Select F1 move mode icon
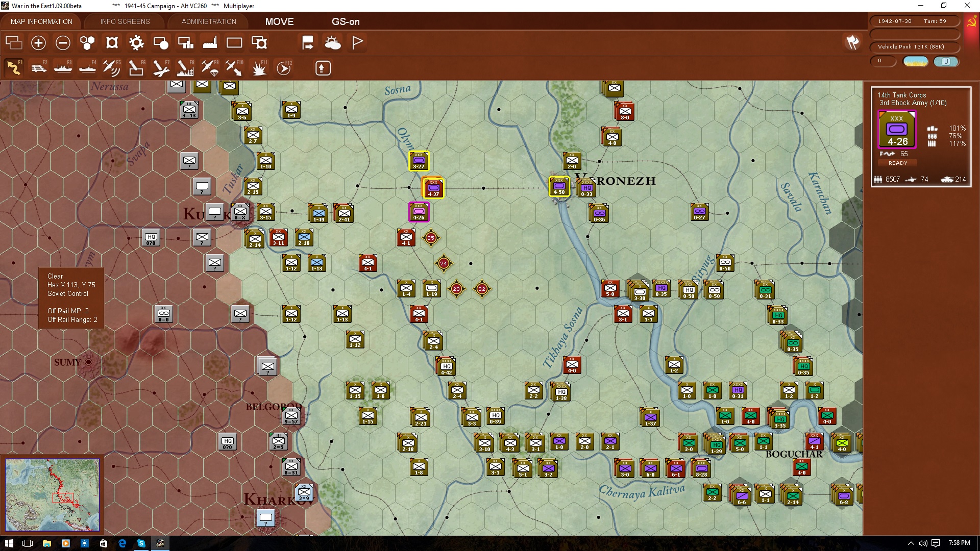The image size is (980, 551). (x=14, y=68)
